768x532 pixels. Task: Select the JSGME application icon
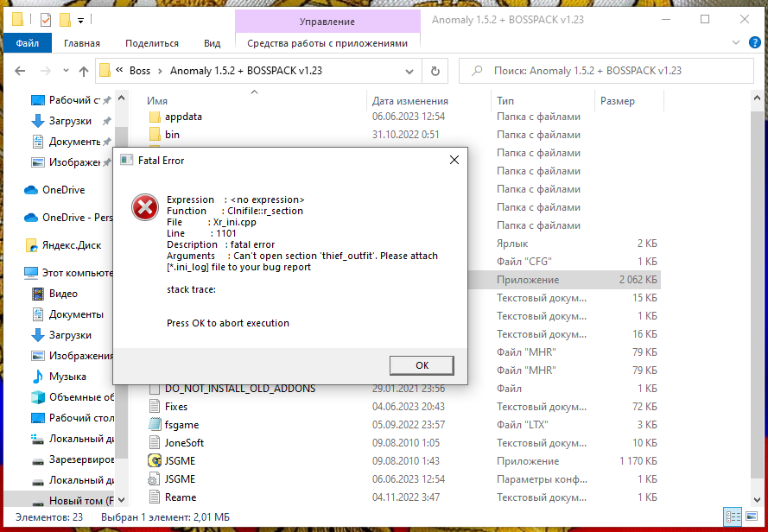point(155,461)
